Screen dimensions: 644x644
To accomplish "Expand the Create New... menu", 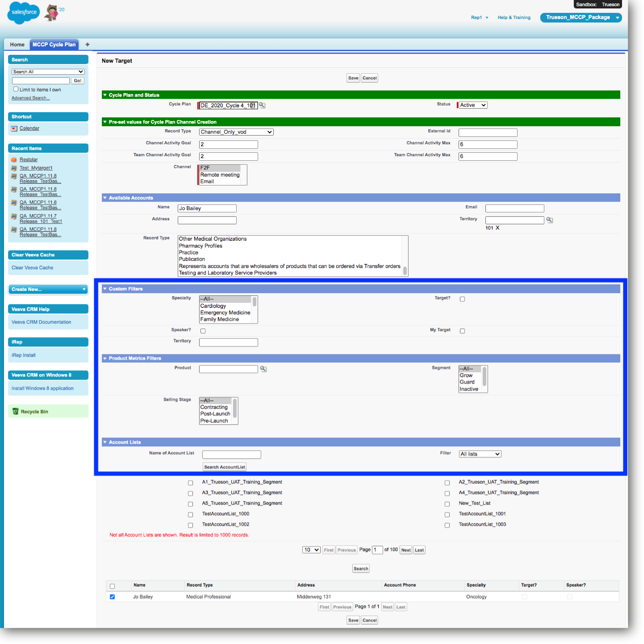I will 48,289.
